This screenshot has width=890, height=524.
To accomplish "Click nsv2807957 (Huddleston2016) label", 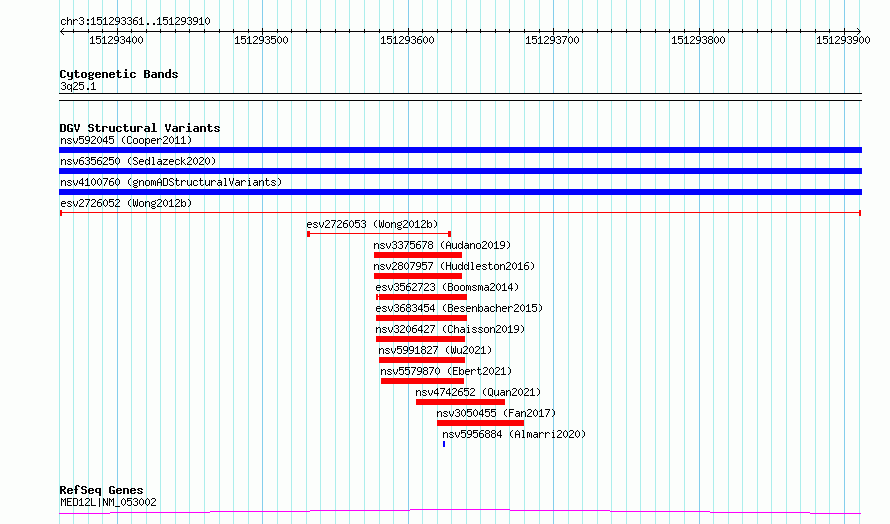I will pos(454,266).
